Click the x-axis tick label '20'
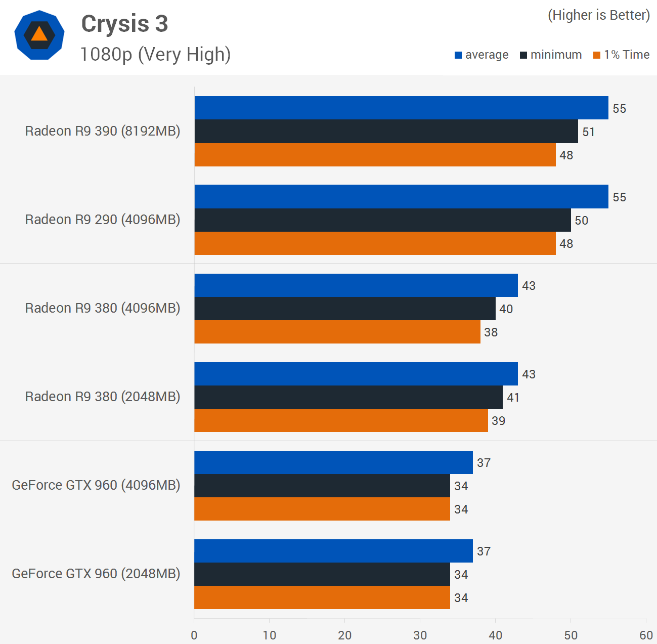 (x=345, y=635)
